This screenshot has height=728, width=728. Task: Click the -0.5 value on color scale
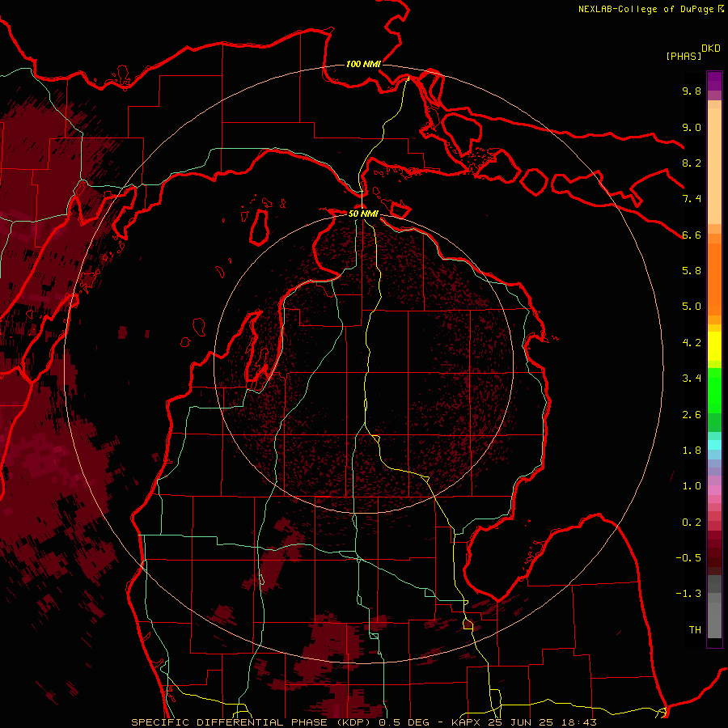(688, 558)
